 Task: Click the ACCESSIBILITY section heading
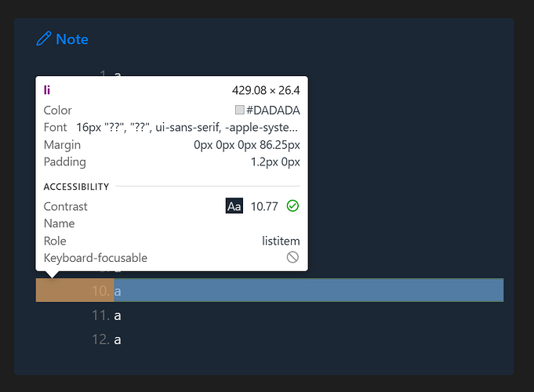pos(76,187)
